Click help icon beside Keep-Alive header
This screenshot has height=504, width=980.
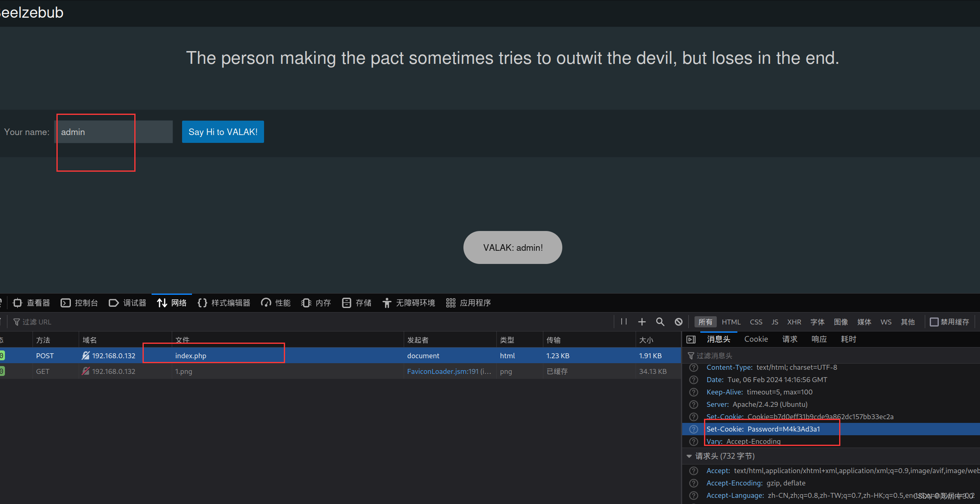[x=694, y=392]
